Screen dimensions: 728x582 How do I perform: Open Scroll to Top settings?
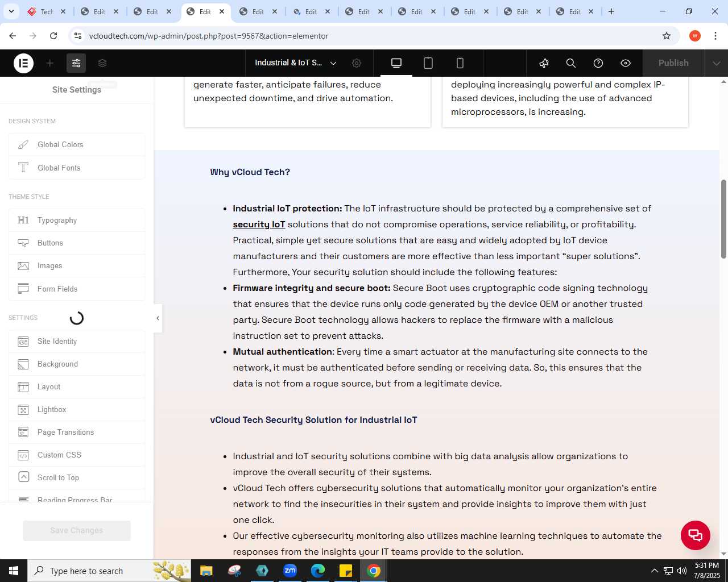tap(77, 477)
